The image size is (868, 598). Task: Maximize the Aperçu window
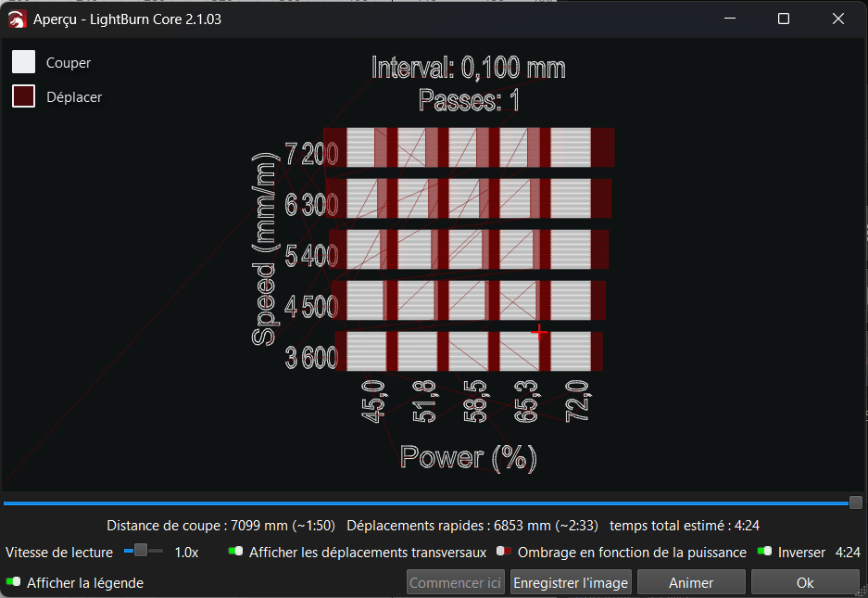pyautogui.click(x=784, y=19)
